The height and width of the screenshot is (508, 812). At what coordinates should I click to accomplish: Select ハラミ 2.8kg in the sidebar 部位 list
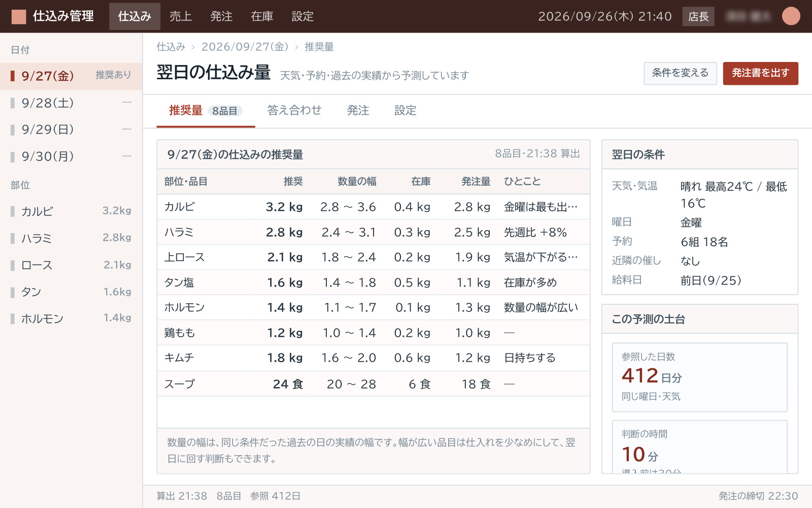(x=71, y=238)
